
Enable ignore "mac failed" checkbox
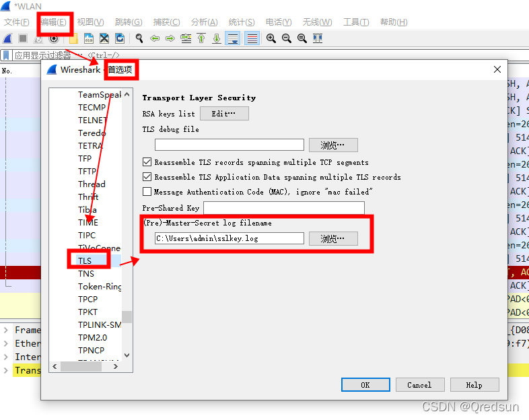pos(147,192)
